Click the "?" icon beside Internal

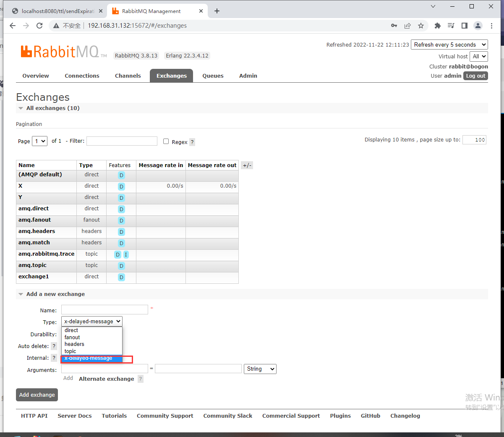[54, 358]
